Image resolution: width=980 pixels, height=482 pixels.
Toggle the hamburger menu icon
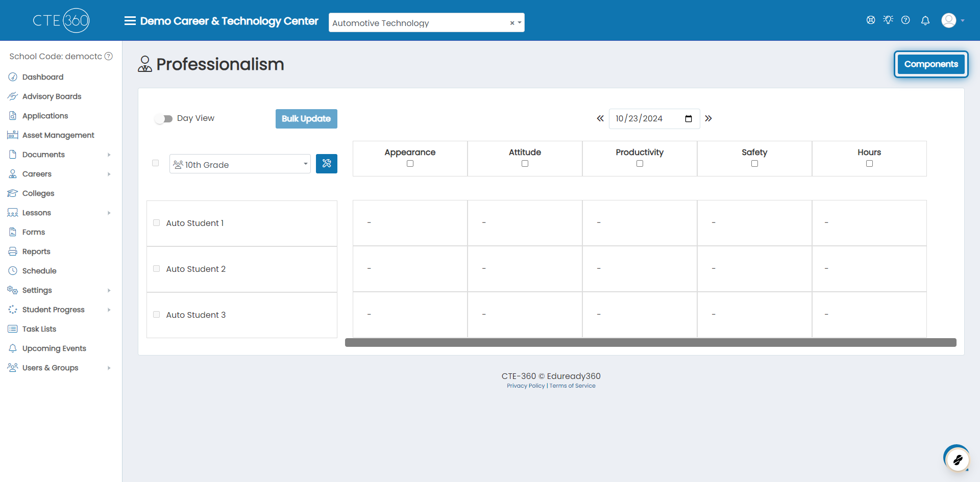tap(130, 21)
